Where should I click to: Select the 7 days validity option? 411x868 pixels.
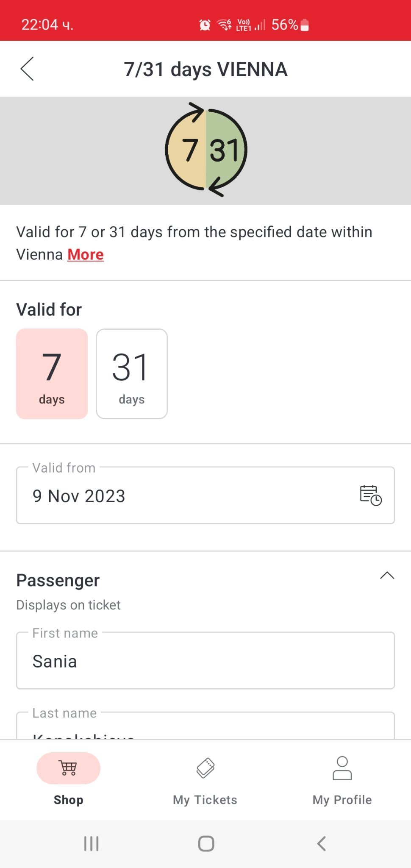[52, 374]
